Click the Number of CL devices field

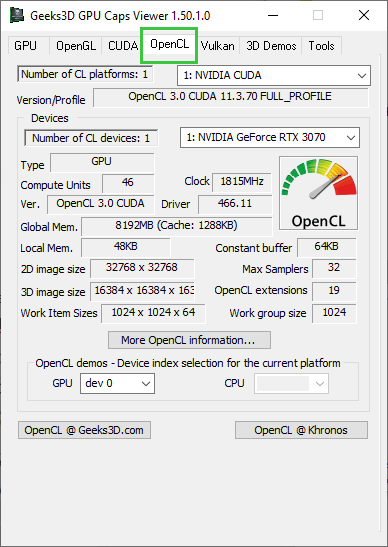click(x=91, y=138)
